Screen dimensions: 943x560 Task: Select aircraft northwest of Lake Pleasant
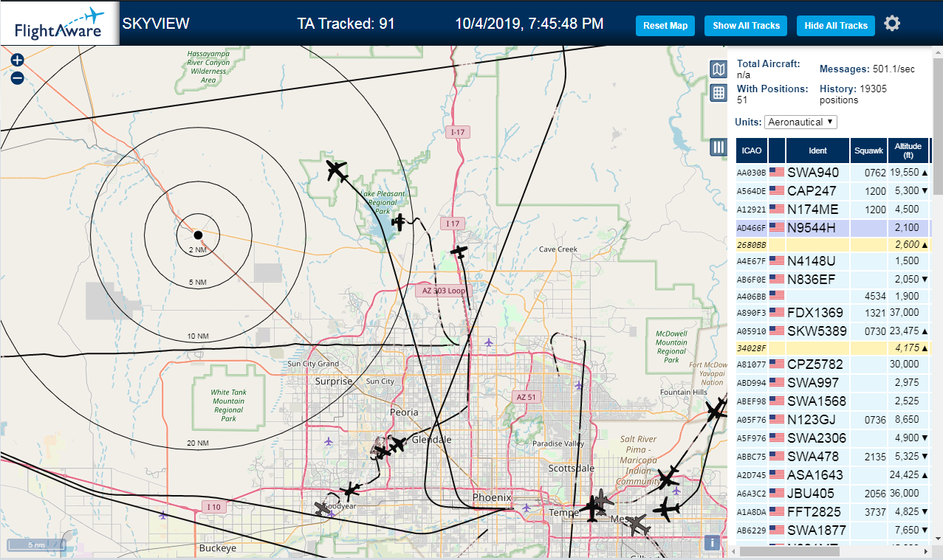pyautogui.click(x=337, y=171)
